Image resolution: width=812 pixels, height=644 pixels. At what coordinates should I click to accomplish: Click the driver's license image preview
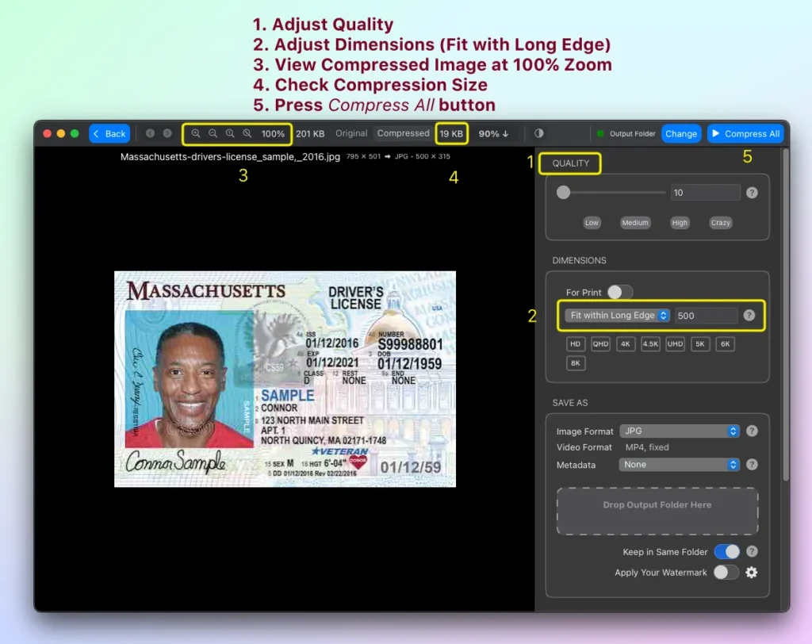tap(285, 379)
